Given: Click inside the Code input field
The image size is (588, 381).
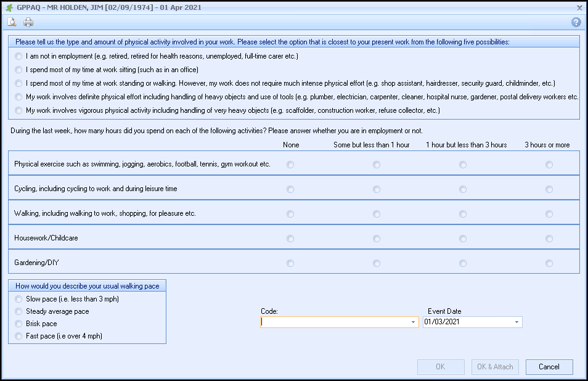Looking at the screenshot, I should click(x=334, y=322).
